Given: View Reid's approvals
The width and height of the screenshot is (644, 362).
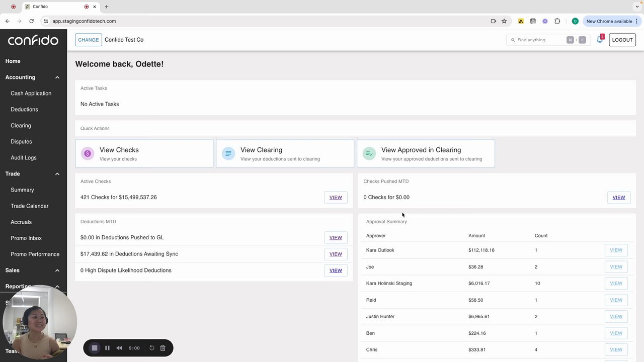Looking at the screenshot, I should (616, 300).
